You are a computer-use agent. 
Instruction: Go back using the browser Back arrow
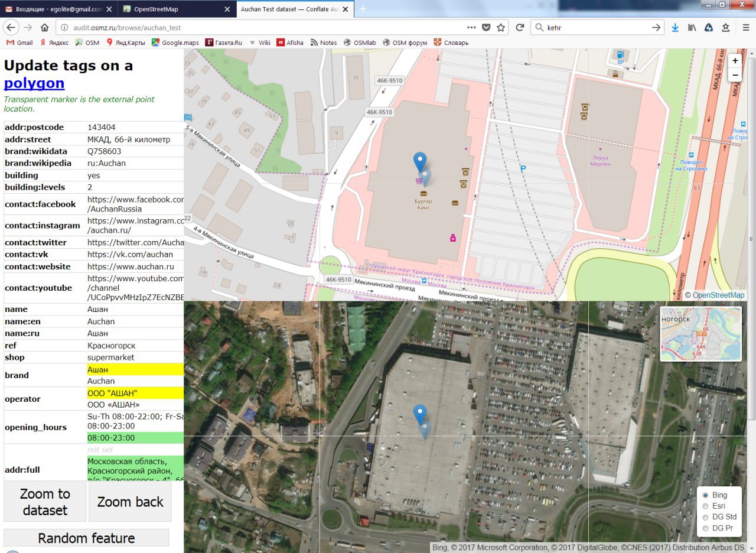click(11, 27)
